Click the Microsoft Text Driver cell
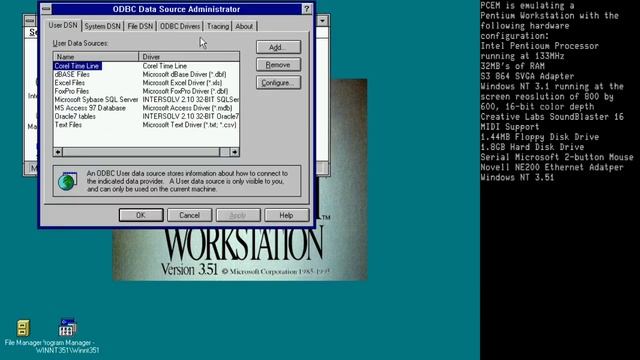 tap(189, 125)
